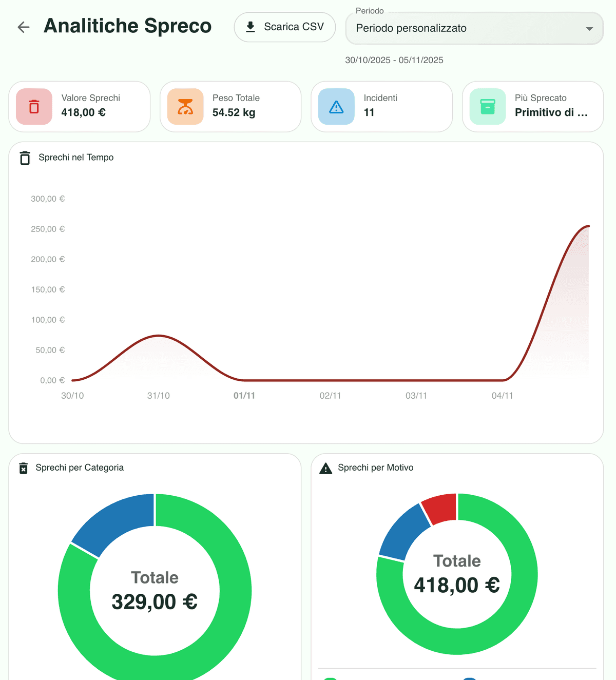Click the Scarica CSV button
The width and height of the screenshot is (616, 680).
tap(285, 27)
